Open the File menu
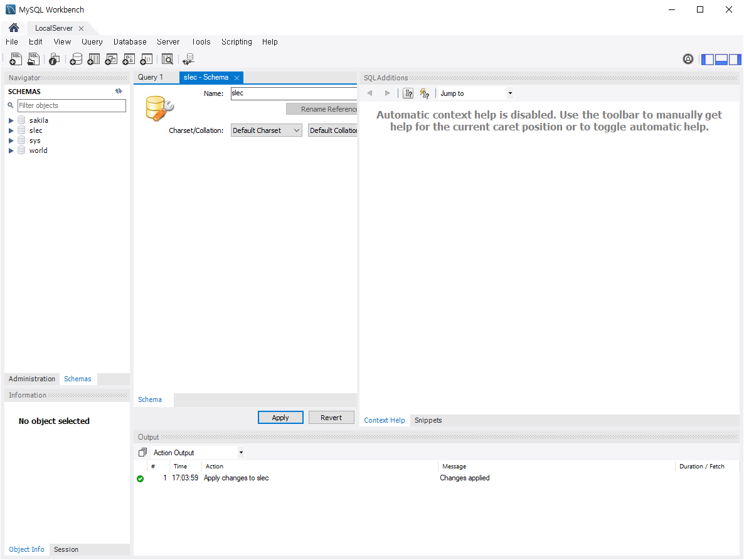This screenshot has width=744, height=560. 12,42
